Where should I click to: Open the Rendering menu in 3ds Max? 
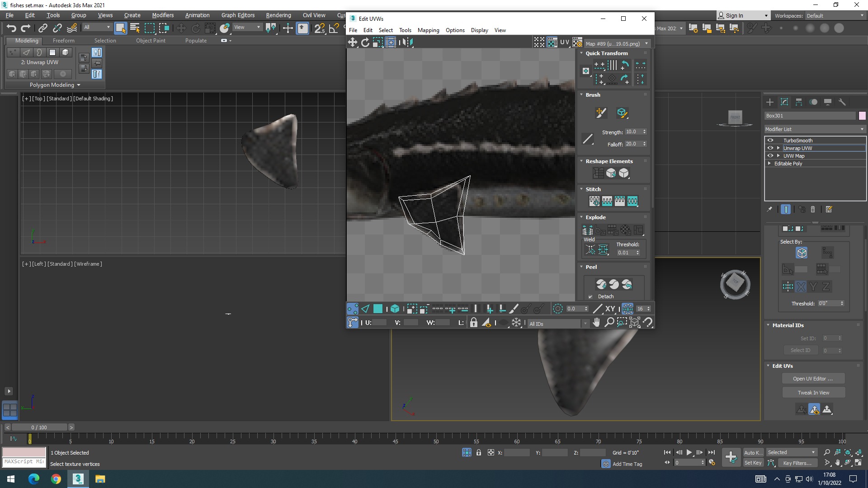click(x=278, y=15)
